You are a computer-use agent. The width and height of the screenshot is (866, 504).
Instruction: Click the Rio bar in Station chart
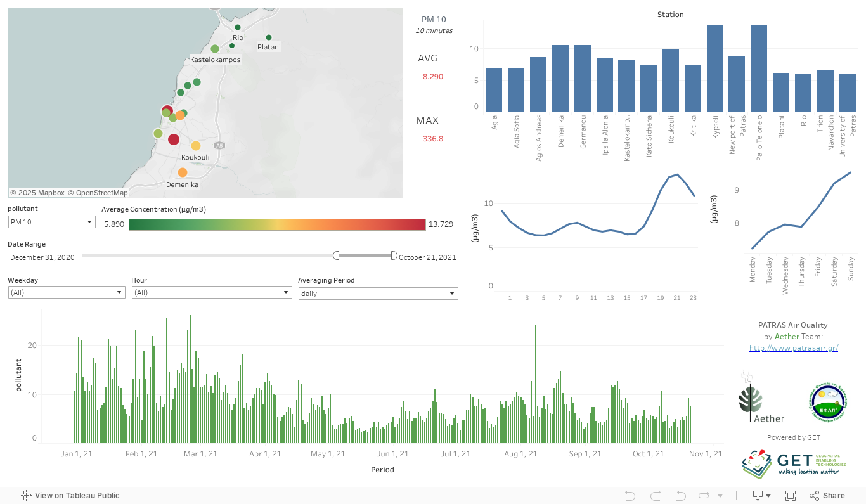[803, 93]
